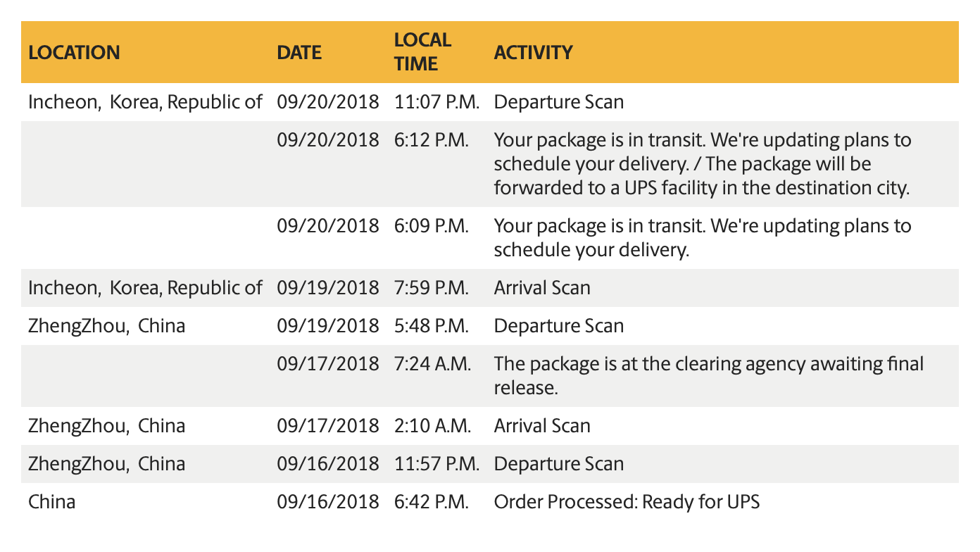Click the 11:57 P.M. time entry
This screenshot has width=980, height=552.
point(436,464)
